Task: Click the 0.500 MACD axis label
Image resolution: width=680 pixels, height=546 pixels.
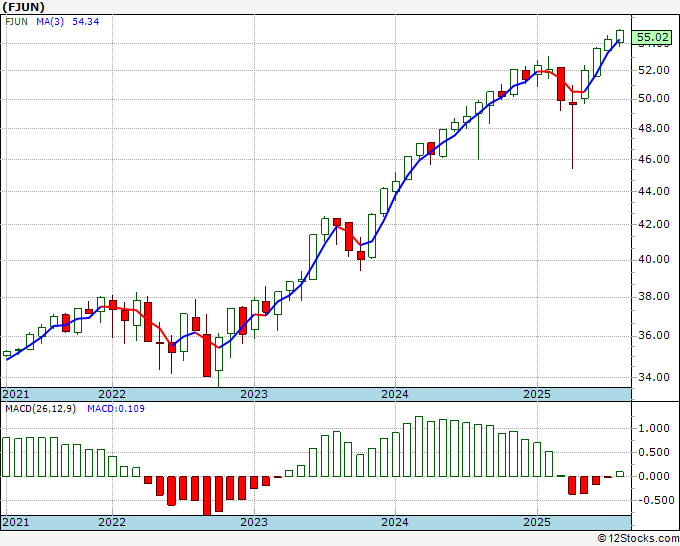Action: click(654, 452)
